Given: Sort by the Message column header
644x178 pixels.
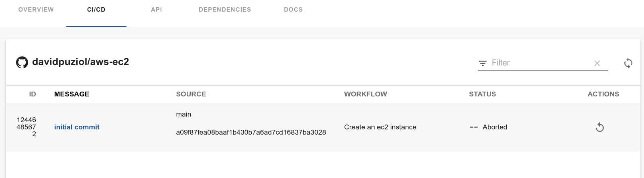Looking at the screenshot, I should (71, 94).
